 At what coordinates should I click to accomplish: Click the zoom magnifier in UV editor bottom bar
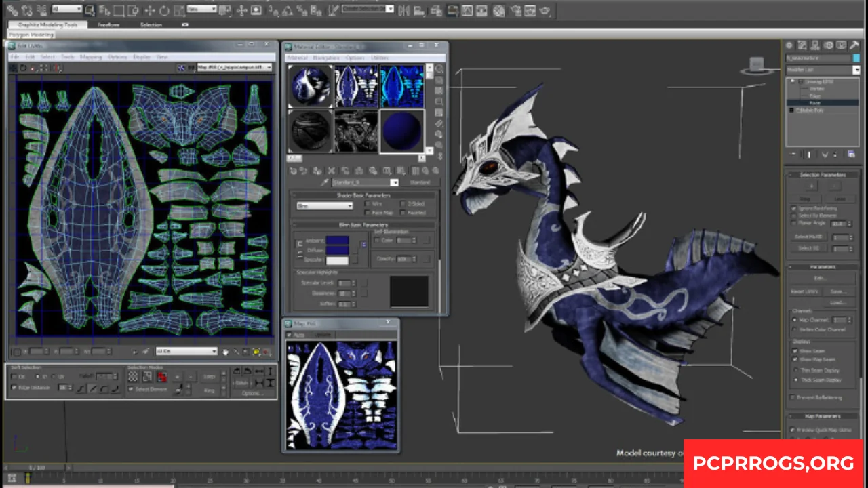[x=235, y=352]
